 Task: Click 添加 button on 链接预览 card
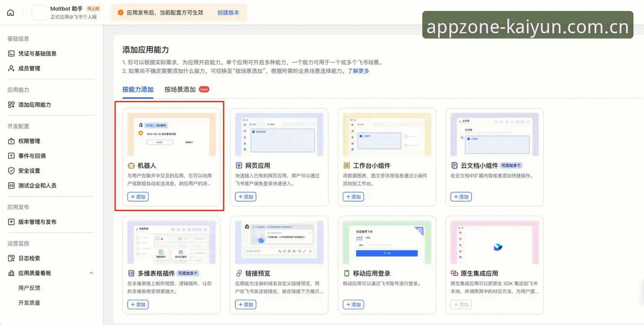[246, 305]
